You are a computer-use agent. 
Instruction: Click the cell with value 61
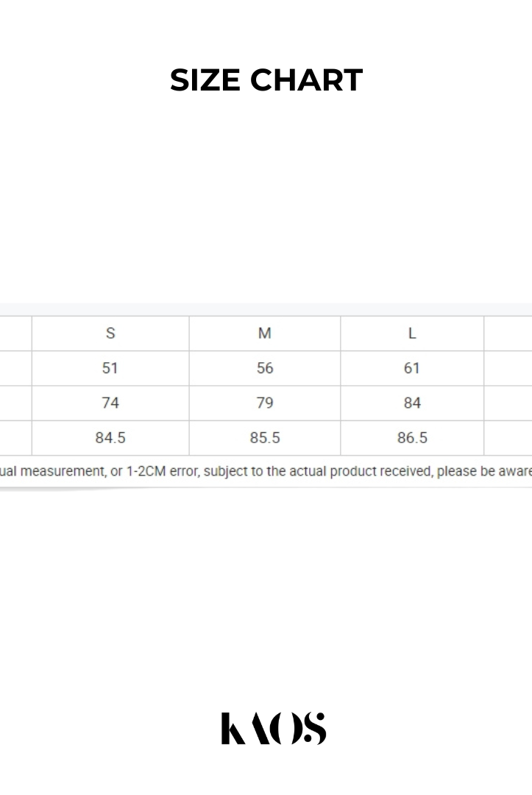coord(412,368)
